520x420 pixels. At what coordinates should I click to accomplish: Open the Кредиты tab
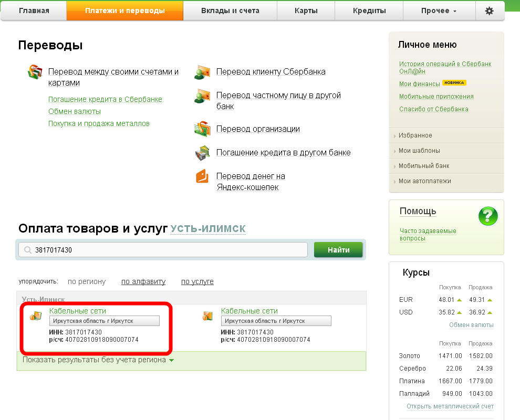(x=369, y=10)
